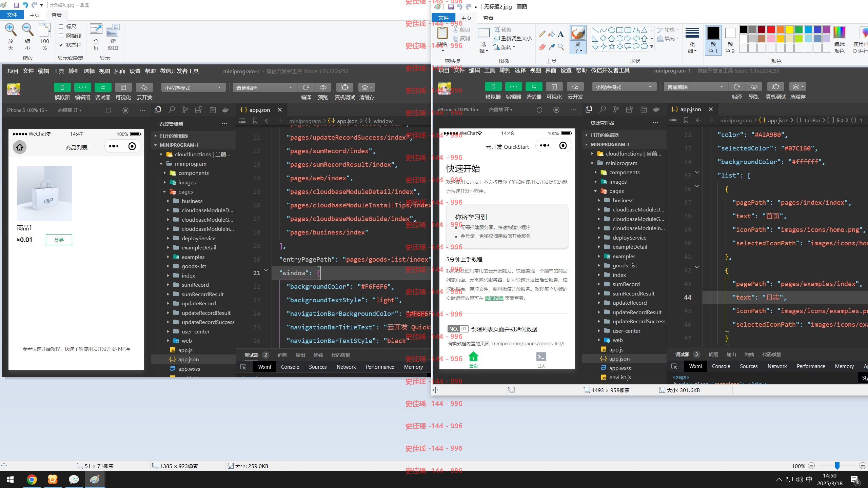This screenshot has width=868, height=488.
Task: Switch to 查看 tab in right Paint
Action: point(488,18)
